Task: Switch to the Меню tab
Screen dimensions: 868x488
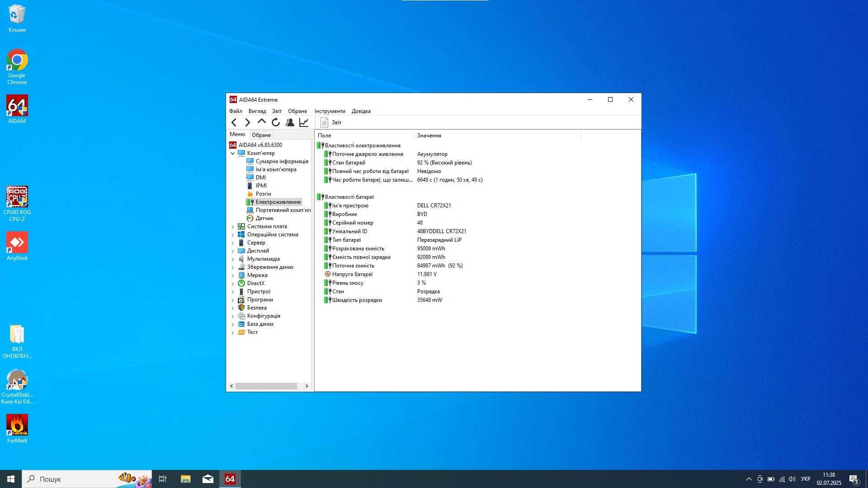Action: click(237, 134)
